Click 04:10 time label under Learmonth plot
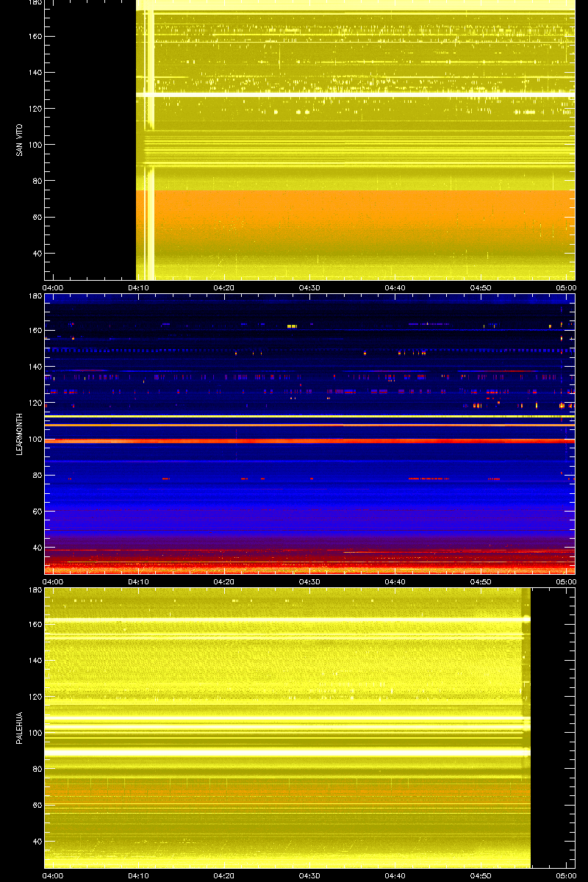 click(139, 581)
